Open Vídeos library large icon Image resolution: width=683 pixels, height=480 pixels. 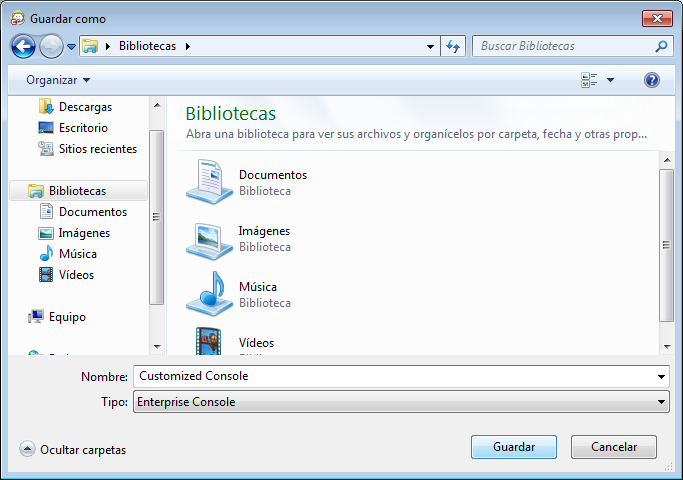209,341
